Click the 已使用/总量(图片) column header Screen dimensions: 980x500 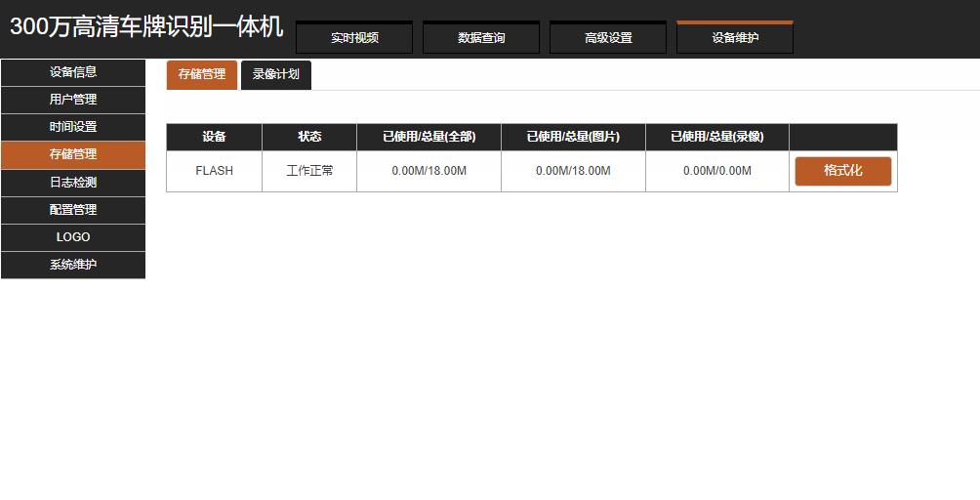coord(573,137)
